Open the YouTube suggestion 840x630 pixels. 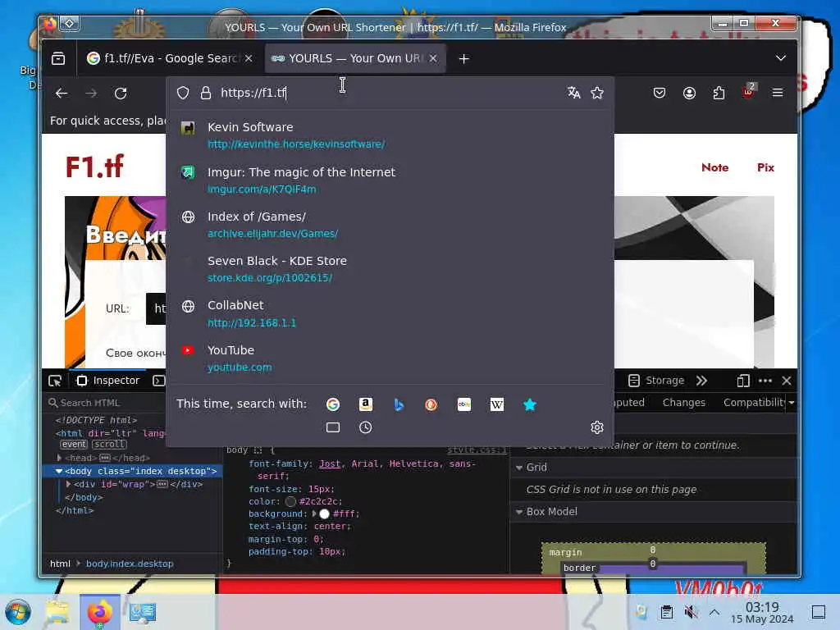pyautogui.click(x=390, y=358)
